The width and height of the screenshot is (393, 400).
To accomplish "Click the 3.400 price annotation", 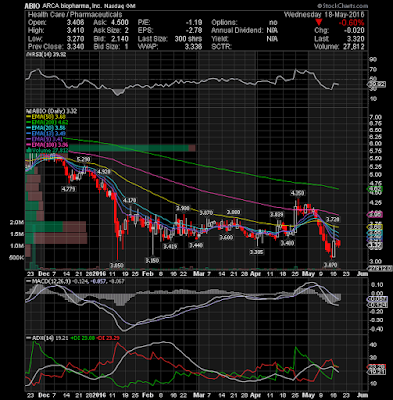I will coord(287,243).
